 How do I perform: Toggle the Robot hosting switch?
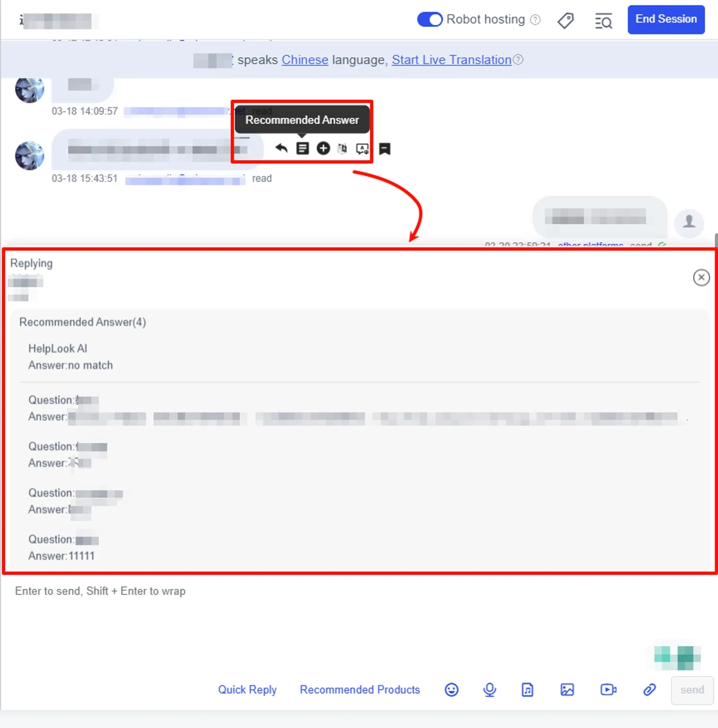tap(429, 20)
